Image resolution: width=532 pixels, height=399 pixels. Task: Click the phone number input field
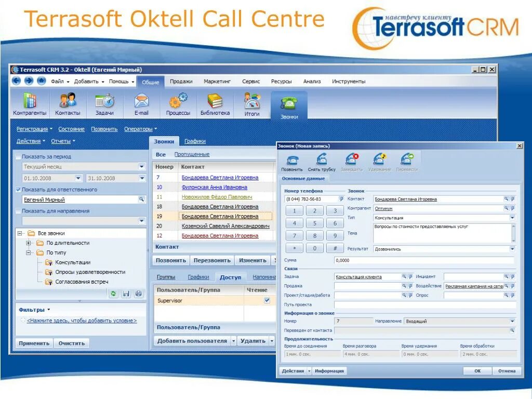coord(312,199)
